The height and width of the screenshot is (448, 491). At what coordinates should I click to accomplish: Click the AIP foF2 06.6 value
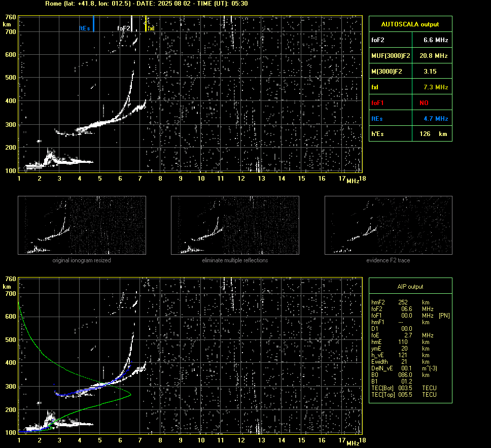(x=406, y=309)
